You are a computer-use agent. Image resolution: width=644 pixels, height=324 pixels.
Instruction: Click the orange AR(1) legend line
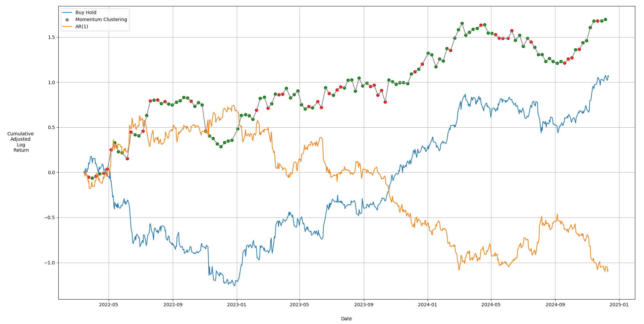pos(67,26)
